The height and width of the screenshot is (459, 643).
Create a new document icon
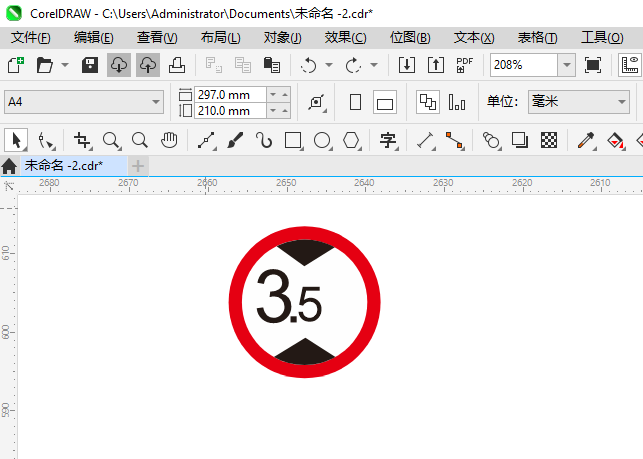[16, 65]
